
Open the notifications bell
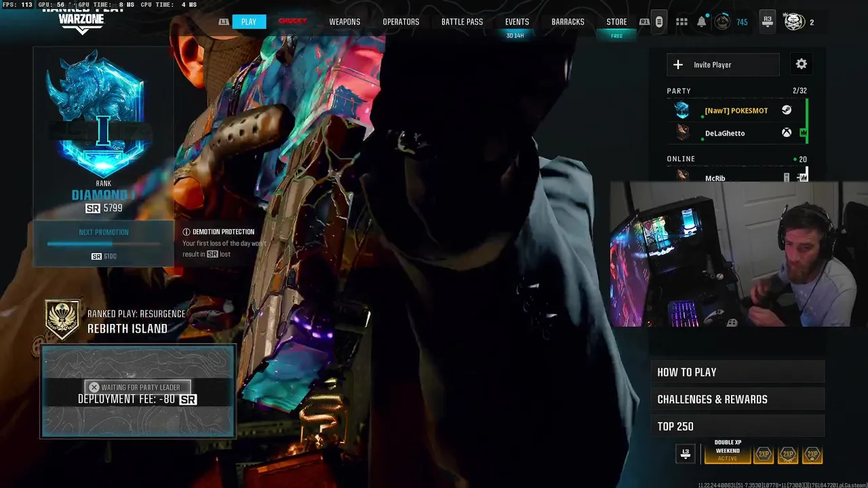click(702, 22)
